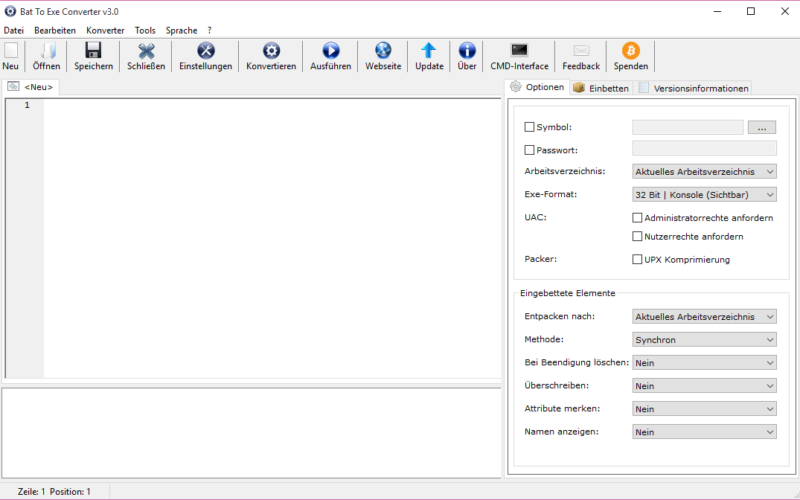Enable the Symbol checkbox
Viewport: 800px width, 500px height.
pos(530,127)
